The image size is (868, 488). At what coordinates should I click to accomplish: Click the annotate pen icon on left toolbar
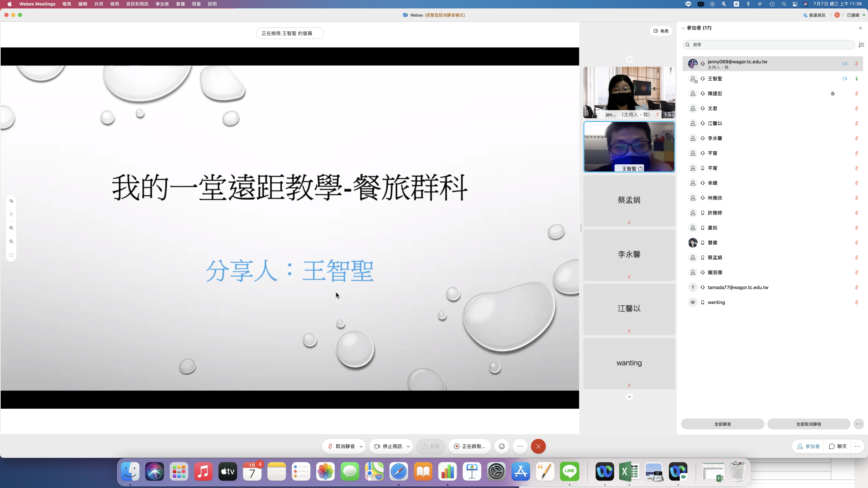point(11,201)
